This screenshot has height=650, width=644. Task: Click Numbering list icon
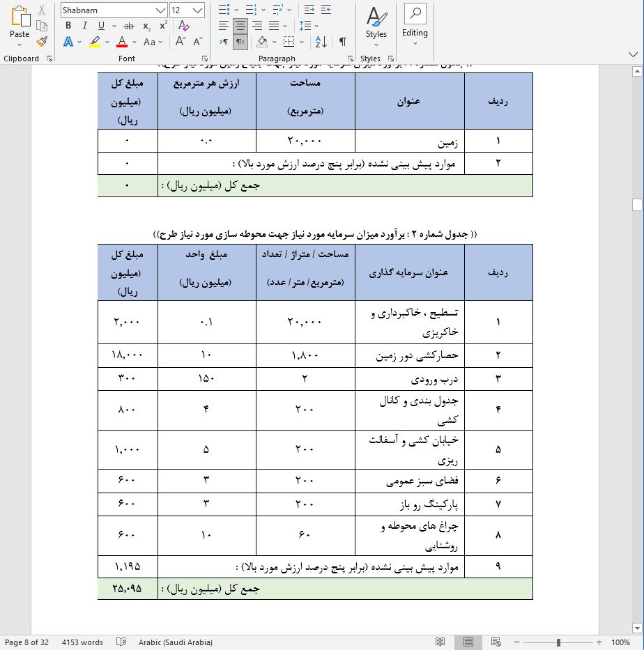tap(251, 10)
